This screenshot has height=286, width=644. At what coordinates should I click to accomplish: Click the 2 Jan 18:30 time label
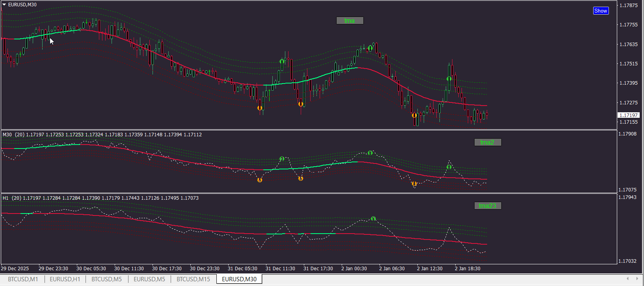point(467,269)
